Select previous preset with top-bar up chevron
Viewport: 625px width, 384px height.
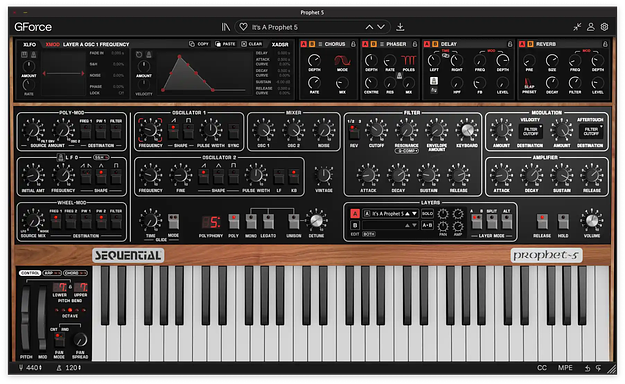[x=369, y=27]
